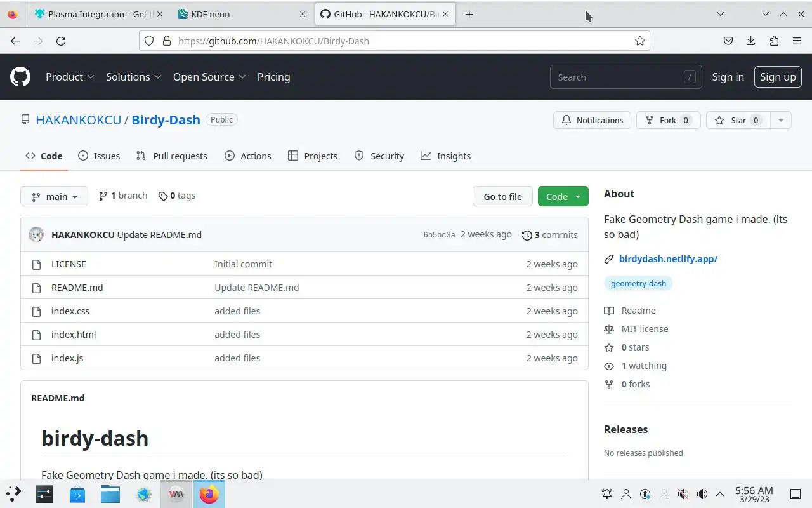812x508 pixels.
Task: View the 3 commits history link
Action: [550, 235]
